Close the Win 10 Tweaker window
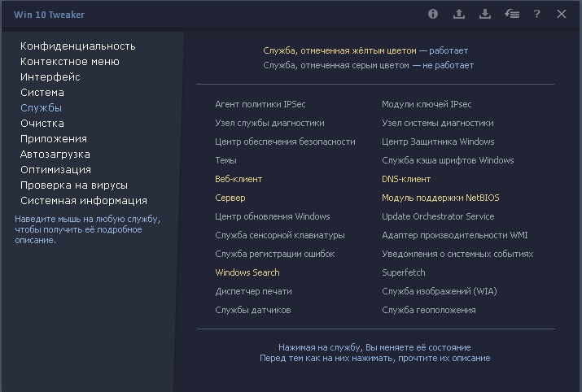Viewport: 582px width, 392px height. pyautogui.click(x=562, y=14)
